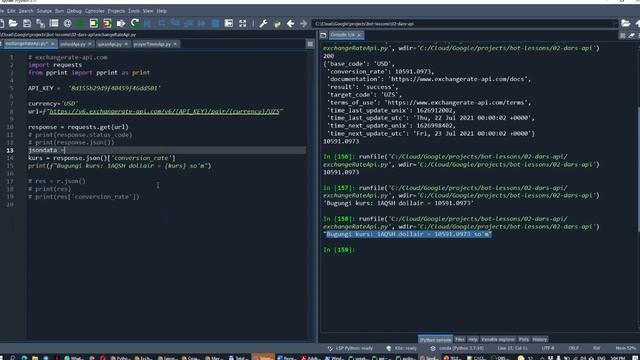Screen dimensions: 640x360
Task: Click the API_KEY assignment on line 5
Action: [94, 88]
